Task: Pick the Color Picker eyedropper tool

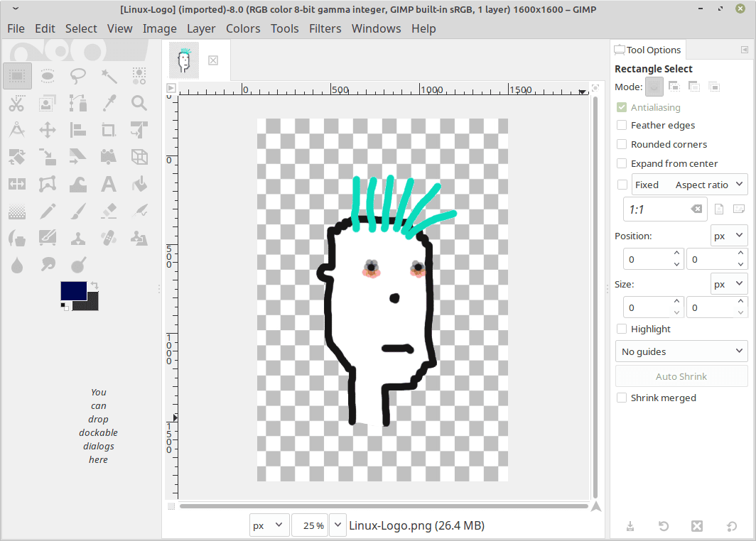Action: 109,103
